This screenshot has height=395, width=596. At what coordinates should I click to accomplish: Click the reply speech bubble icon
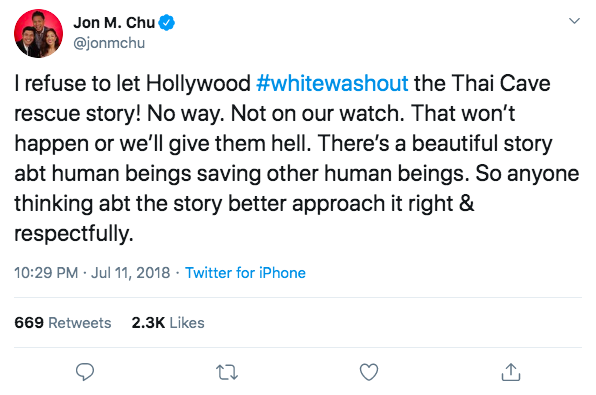click(x=85, y=372)
